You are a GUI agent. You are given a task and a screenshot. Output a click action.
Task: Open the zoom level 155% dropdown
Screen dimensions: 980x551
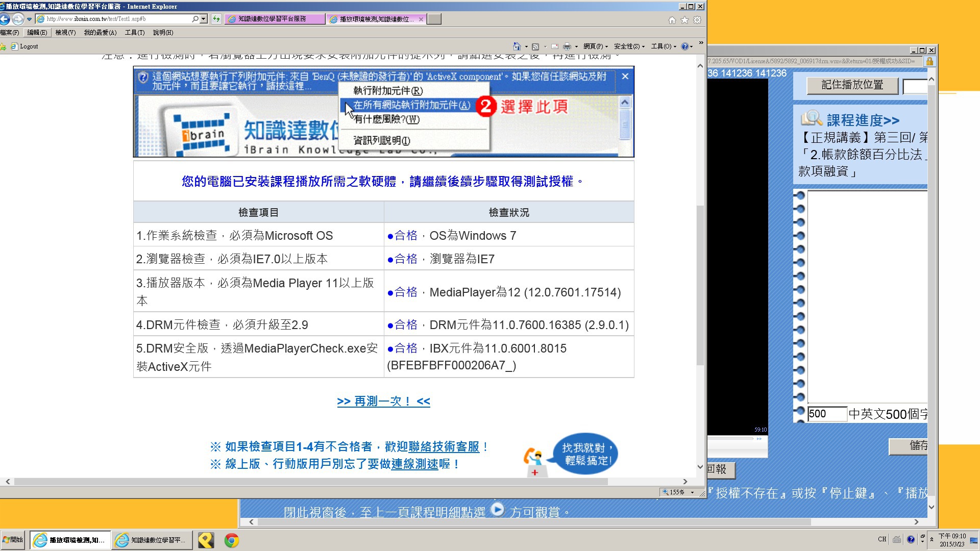click(692, 492)
